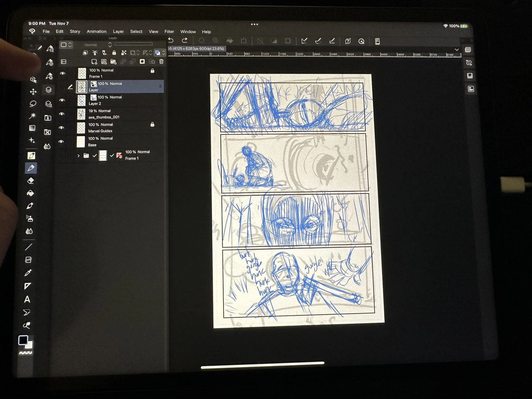532x399 pixels.
Task: Delete layer with trash icon
Action: tap(161, 61)
